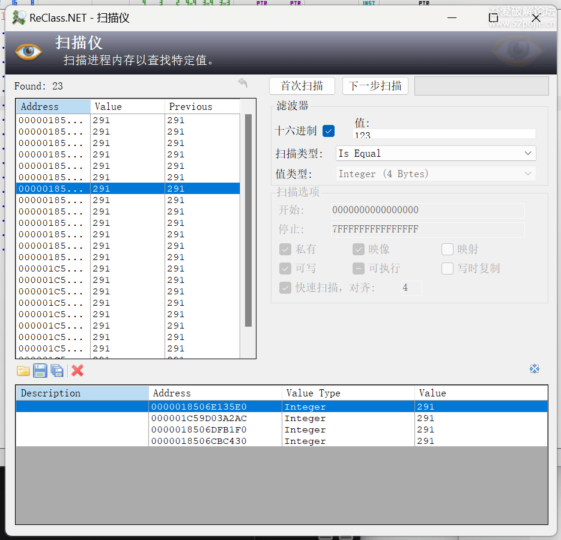Open the 扫描类型 Is Equal dropdown
The height and width of the screenshot is (540, 561).
click(x=436, y=153)
